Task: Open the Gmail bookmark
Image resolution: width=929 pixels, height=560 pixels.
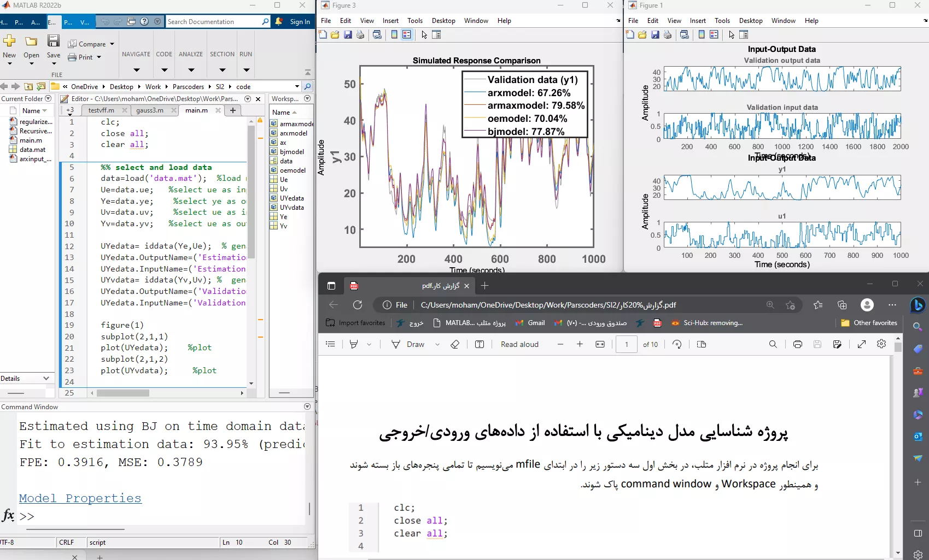Action: (530, 323)
